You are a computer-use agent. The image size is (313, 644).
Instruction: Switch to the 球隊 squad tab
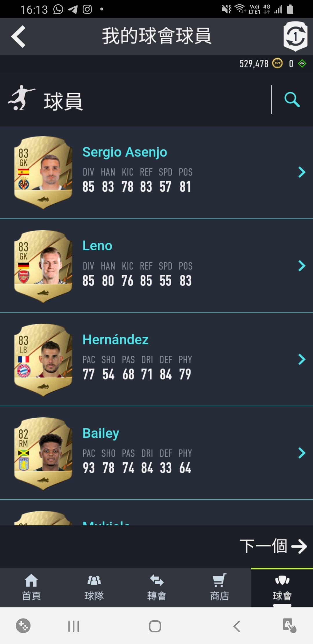94,587
